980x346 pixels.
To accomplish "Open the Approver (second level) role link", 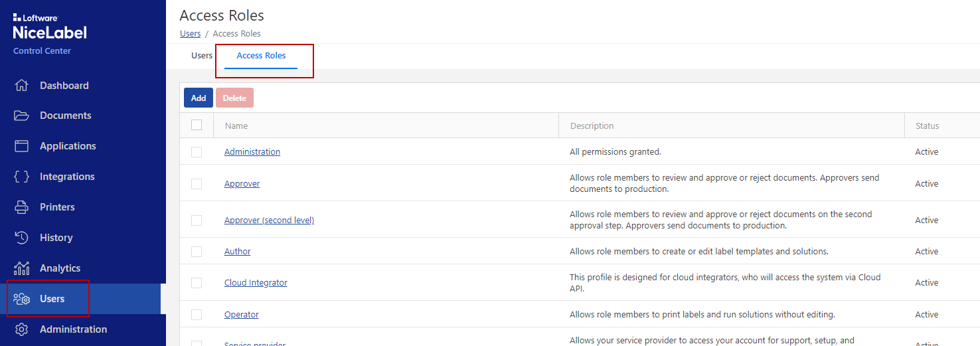I will pyautogui.click(x=269, y=220).
